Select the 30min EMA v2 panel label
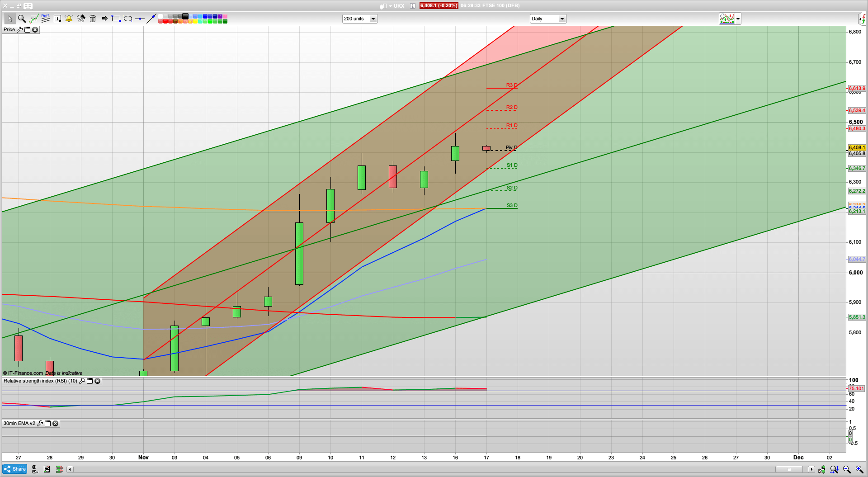Viewport: 868px width, 477px height. [x=19, y=424]
